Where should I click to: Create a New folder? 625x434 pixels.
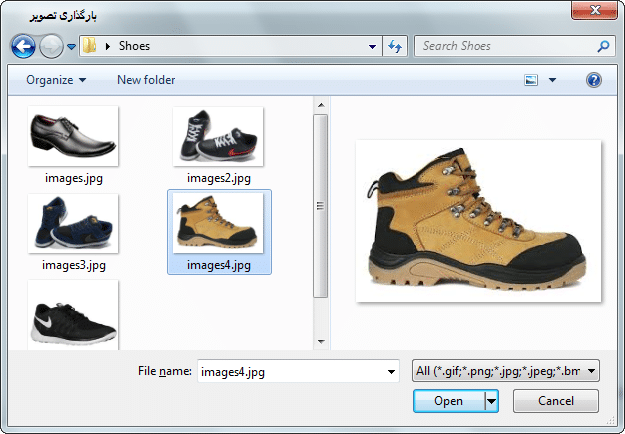146,80
